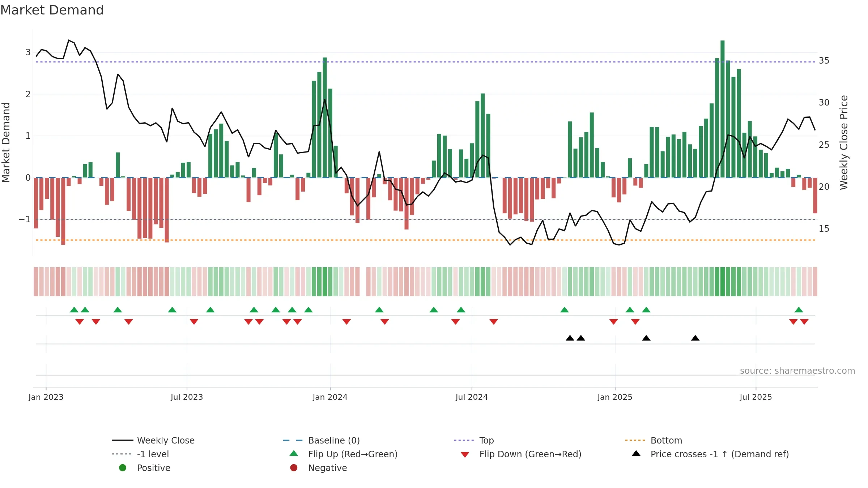
Task: Click the gray dotted -1 level sample in legend
Action: coord(123,454)
